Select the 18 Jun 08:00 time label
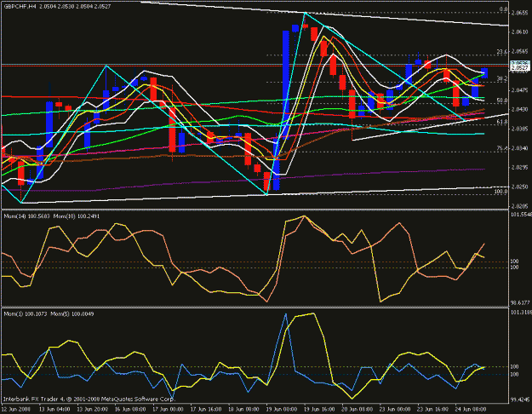532x414 pixels. [244, 409]
